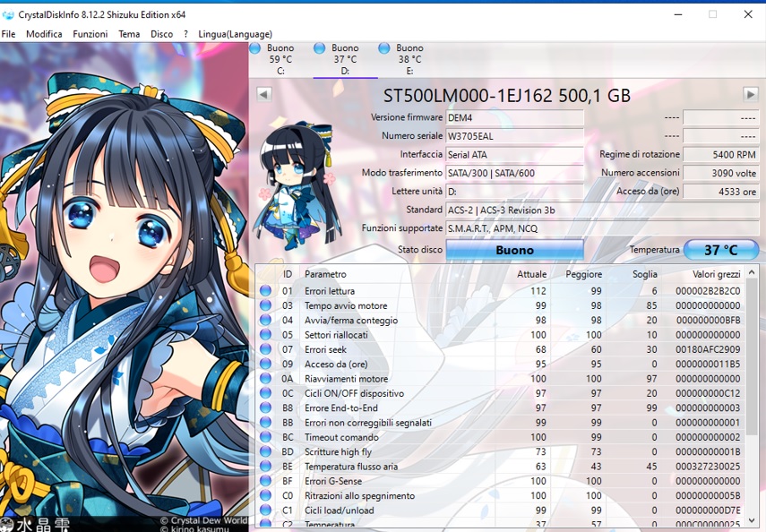Click status orb for Ritrazioni allo spegnimento row
This screenshot has height=532, width=766.
(265, 495)
